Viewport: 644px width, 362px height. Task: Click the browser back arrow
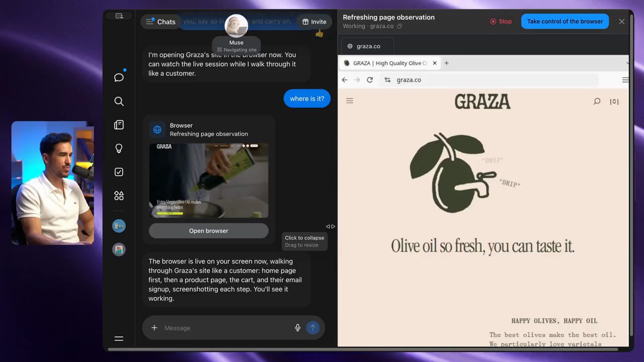tap(345, 80)
